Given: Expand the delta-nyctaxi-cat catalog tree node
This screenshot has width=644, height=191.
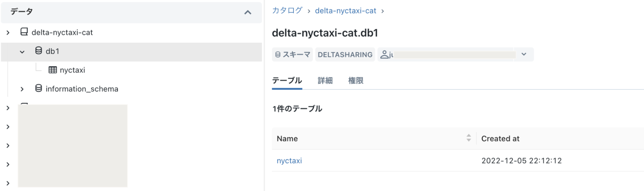Looking at the screenshot, I should pyautogui.click(x=8, y=33).
